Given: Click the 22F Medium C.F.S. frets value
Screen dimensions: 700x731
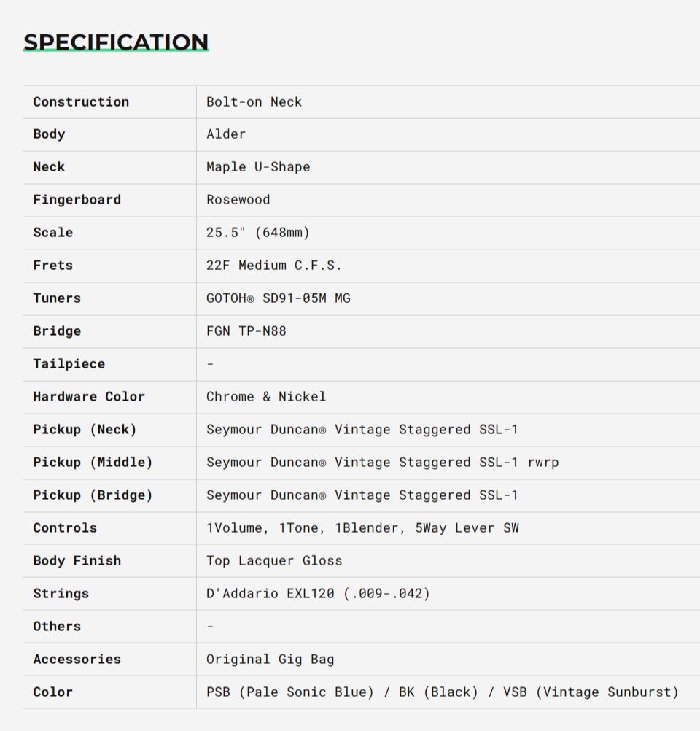Looking at the screenshot, I should (274, 266).
